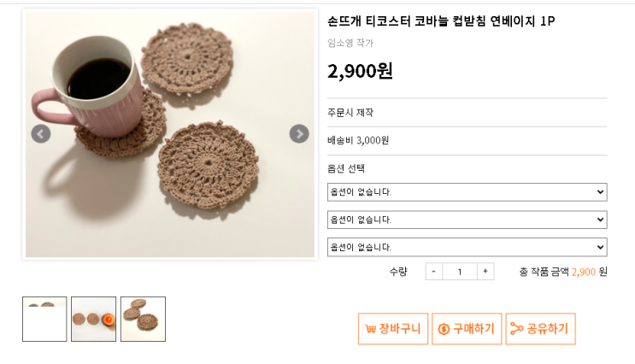This screenshot has width=635, height=364.
Task: Click the shopping cart icon on 장바구니
Action: [x=371, y=329]
